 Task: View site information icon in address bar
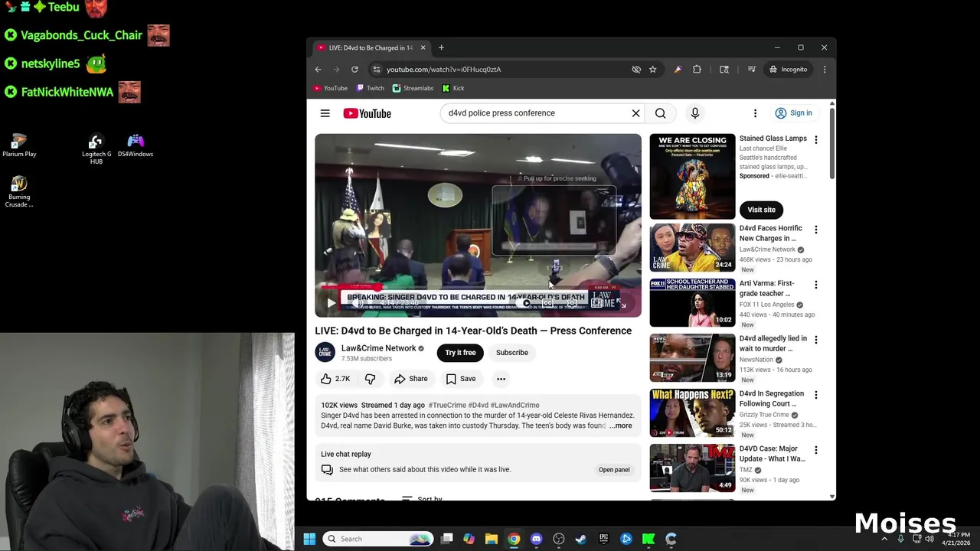coord(376,69)
